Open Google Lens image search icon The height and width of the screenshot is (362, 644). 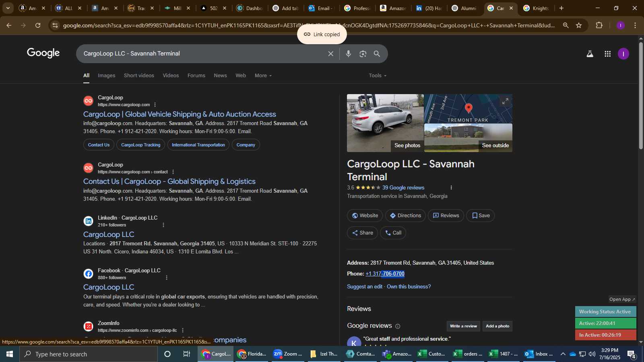tap(363, 53)
